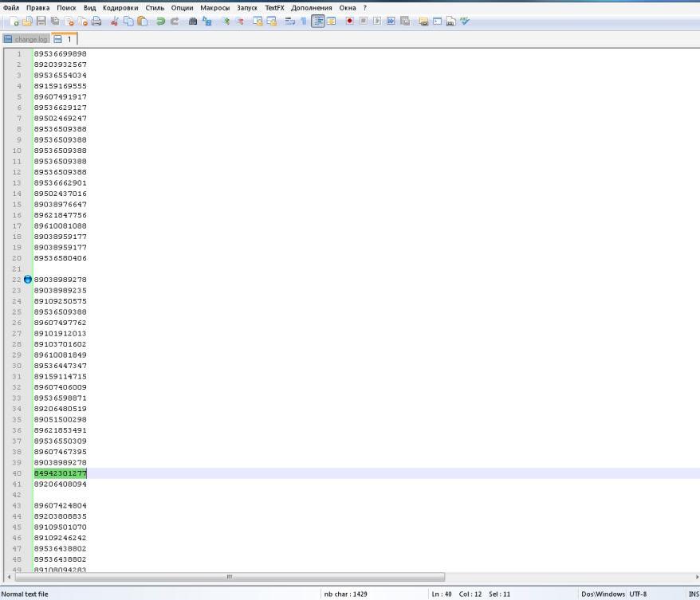Click the Save All icon

(x=55, y=21)
